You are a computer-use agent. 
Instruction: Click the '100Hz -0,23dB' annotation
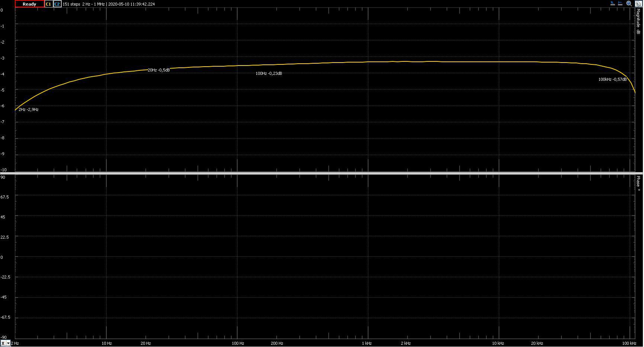coord(269,74)
